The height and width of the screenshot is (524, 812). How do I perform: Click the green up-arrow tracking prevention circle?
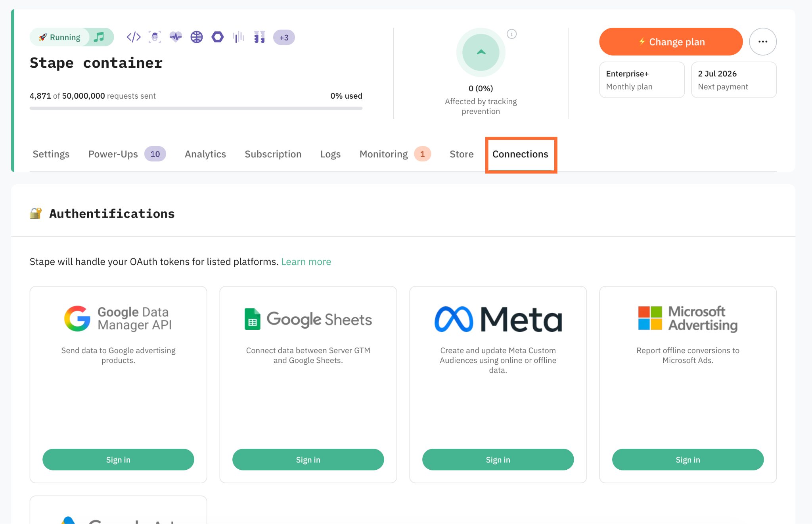(x=481, y=52)
